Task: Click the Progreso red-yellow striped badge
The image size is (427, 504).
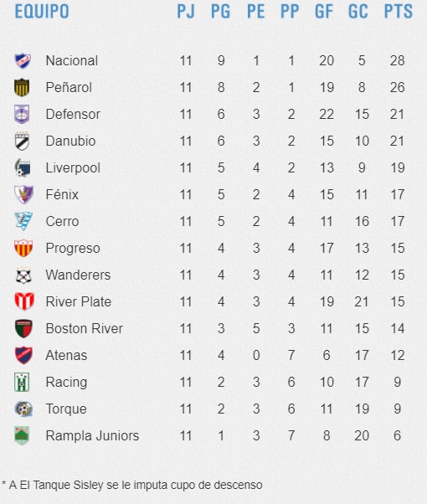Action: click(23, 248)
